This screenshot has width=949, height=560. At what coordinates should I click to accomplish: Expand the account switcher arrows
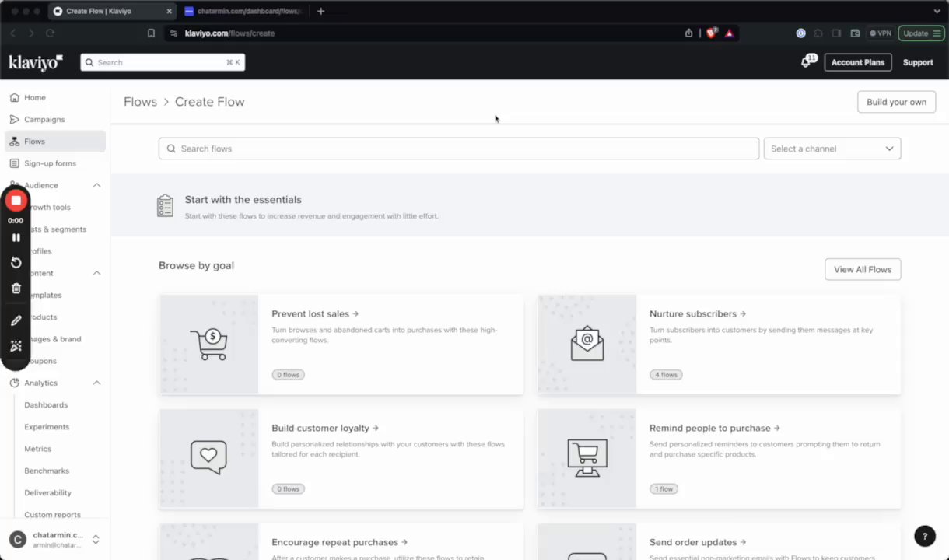[96, 539]
